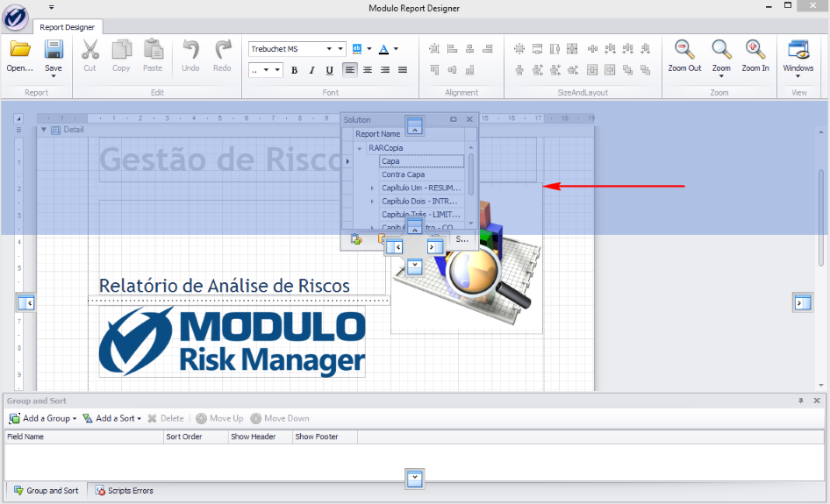Switch to the Group and Sort bottom tab
830x504 pixels.
[46, 491]
